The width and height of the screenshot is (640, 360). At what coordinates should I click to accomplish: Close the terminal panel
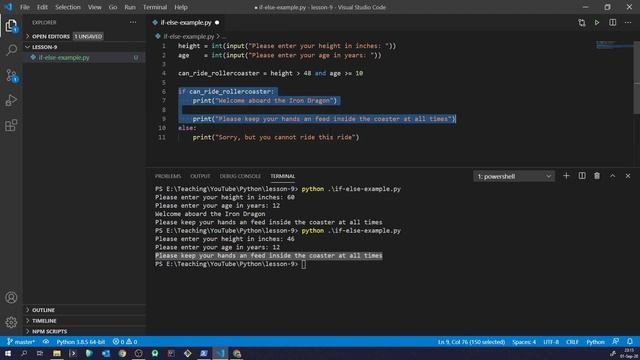[x=628, y=176]
